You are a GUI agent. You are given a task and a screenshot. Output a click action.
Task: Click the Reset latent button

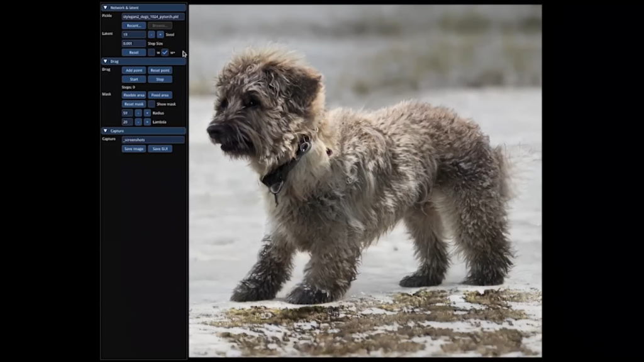pyautogui.click(x=134, y=53)
